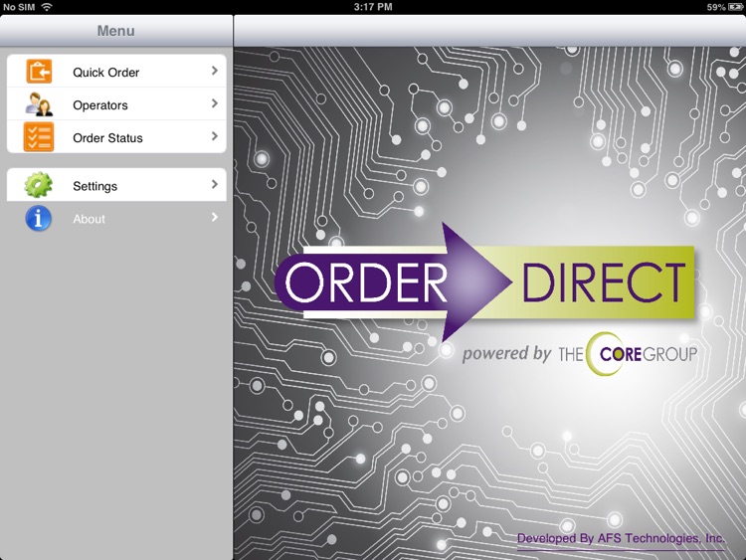The width and height of the screenshot is (746, 560).
Task: Tap the No SIM carrier label
Action: click(x=19, y=7)
